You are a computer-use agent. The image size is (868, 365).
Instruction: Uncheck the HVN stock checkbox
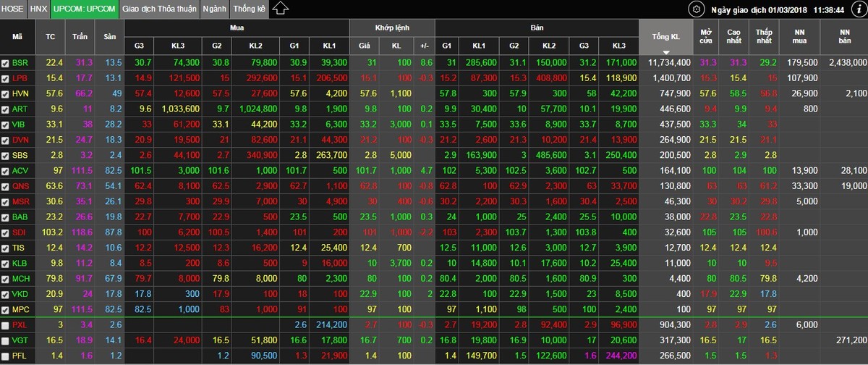point(6,94)
